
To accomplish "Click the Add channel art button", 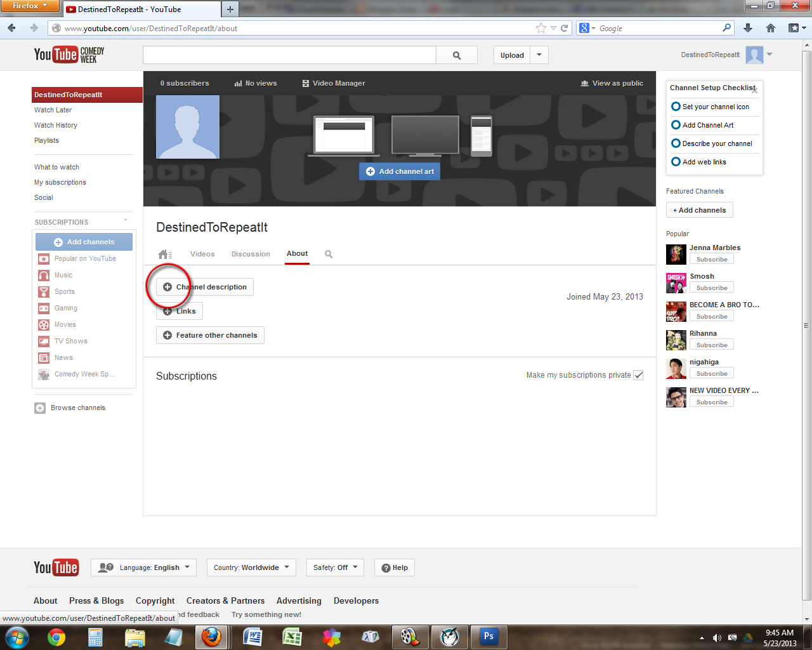I will 399,171.
